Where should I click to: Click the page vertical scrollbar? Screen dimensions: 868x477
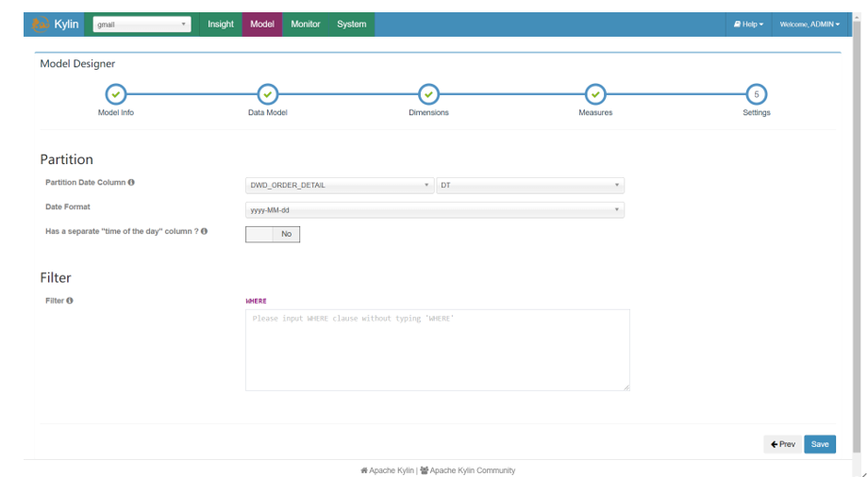pyautogui.click(x=858, y=238)
